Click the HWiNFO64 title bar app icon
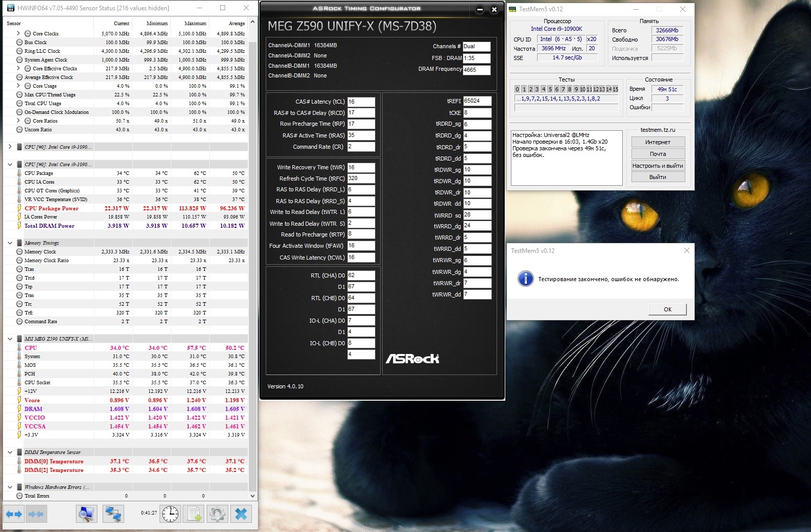Viewport: 811px width, 532px height. coord(10,8)
